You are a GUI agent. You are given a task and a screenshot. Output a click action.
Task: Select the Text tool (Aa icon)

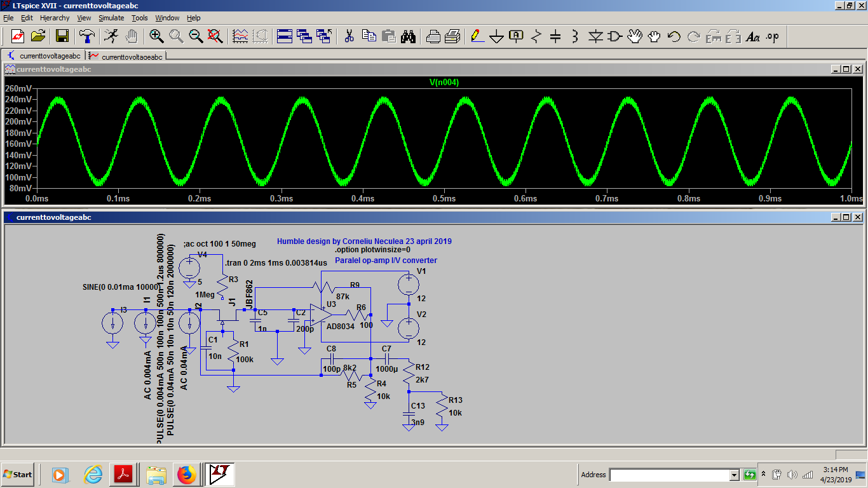753,36
